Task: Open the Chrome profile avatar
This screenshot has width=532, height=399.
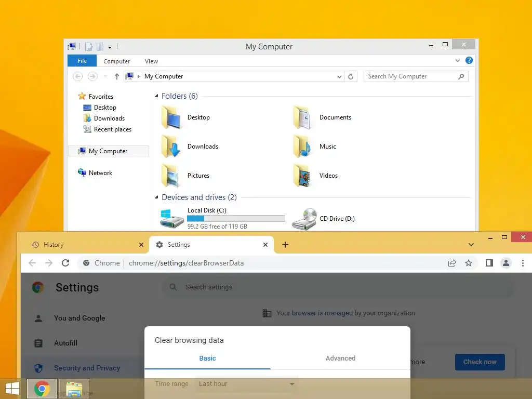Action: point(506,263)
